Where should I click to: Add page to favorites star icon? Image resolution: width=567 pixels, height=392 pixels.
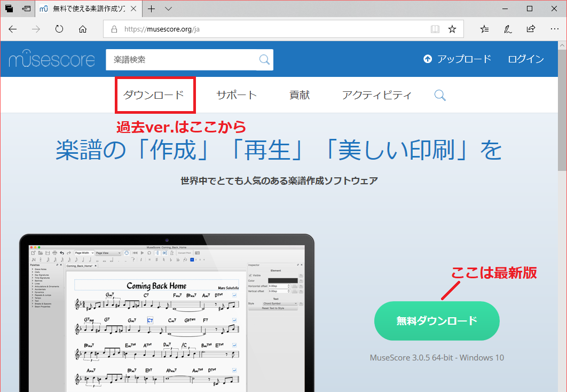[x=452, y=29]
